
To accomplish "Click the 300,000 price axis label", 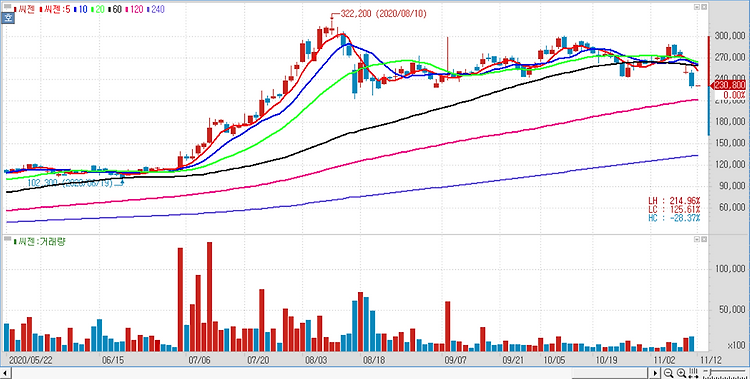I will pyautogui.click(x=731, y=36).
